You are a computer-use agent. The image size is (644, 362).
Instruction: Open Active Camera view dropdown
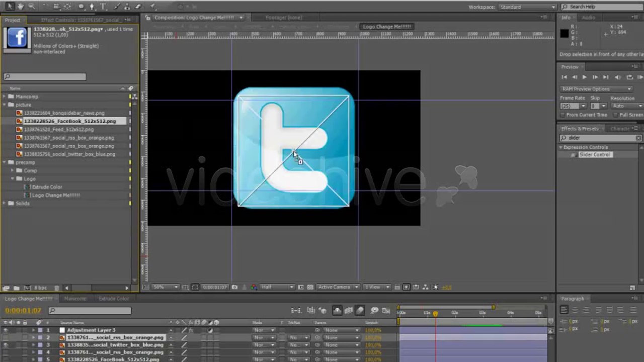[338, 287]
